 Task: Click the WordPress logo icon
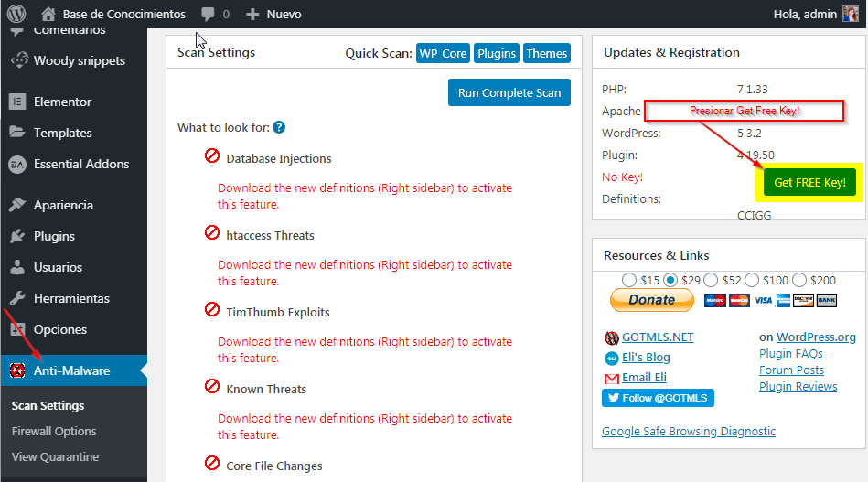(16, 14)
